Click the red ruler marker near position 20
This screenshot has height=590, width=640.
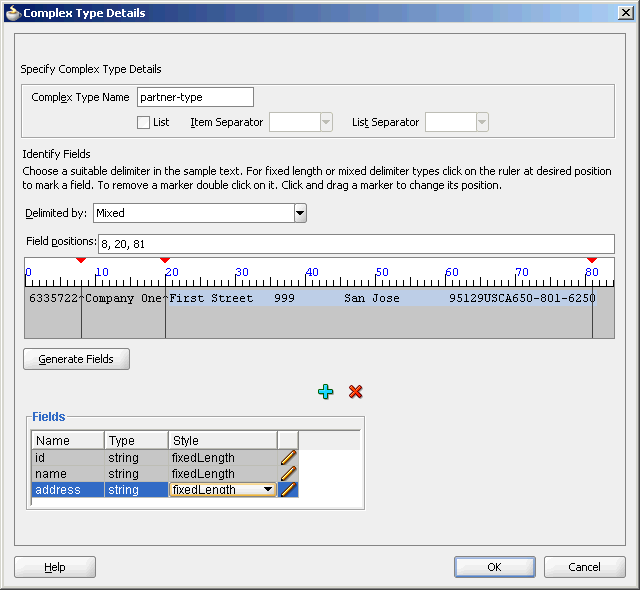(165, 261)
